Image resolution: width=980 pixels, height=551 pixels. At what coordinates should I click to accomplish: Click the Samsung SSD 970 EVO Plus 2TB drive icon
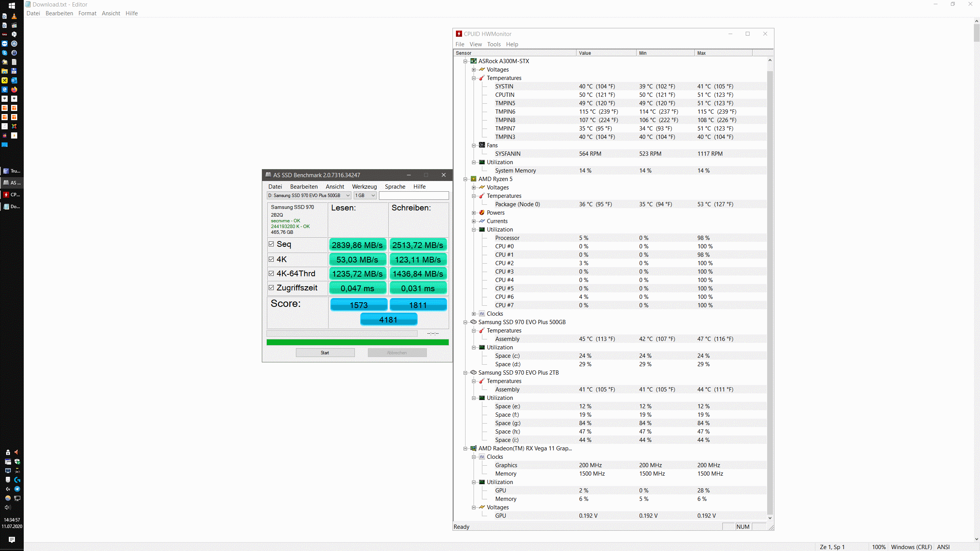click(x=474, y=373)
